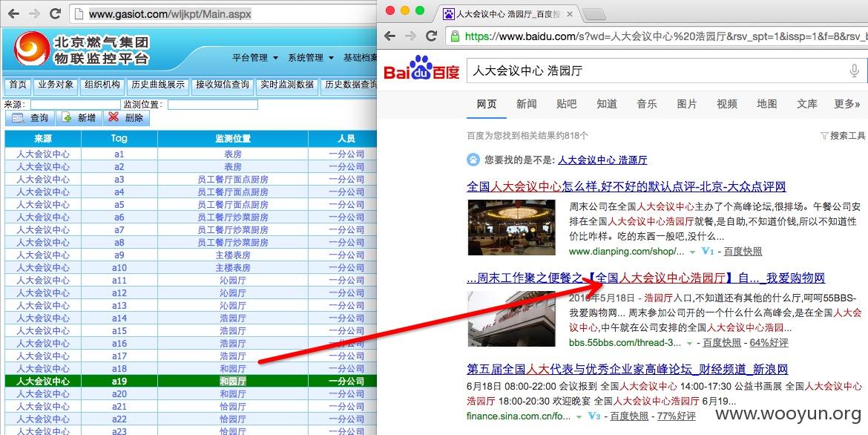868x435 pixels.
Task: Click the 搜索工具 link
Action: 847,136
